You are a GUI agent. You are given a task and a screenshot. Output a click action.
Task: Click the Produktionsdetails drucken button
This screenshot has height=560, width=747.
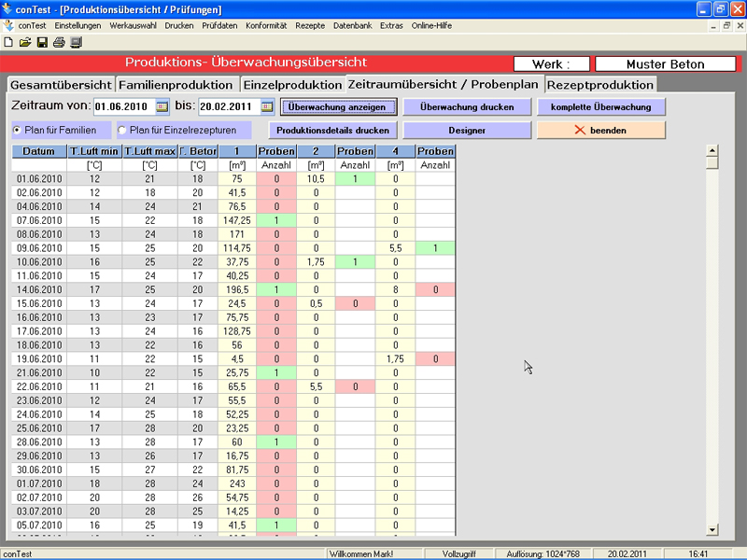[x=333, y=130]
